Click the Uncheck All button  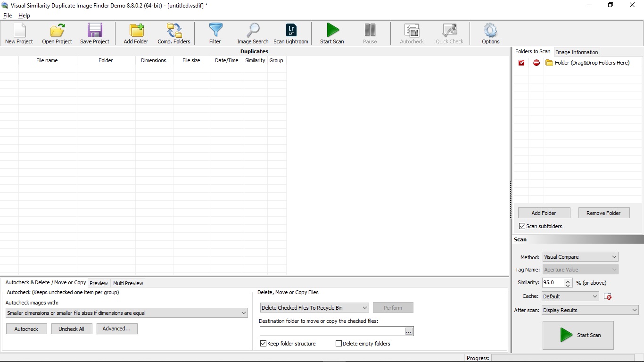tap(72, 329)
